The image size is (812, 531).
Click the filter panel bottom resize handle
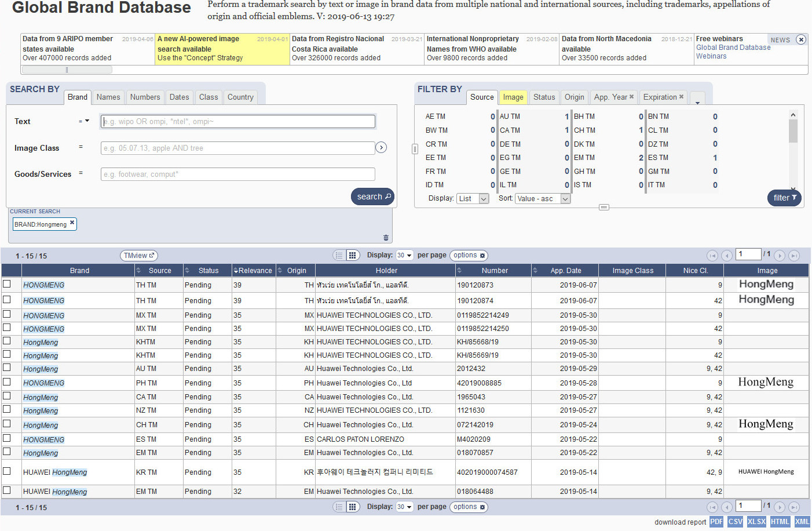[603, 207]
